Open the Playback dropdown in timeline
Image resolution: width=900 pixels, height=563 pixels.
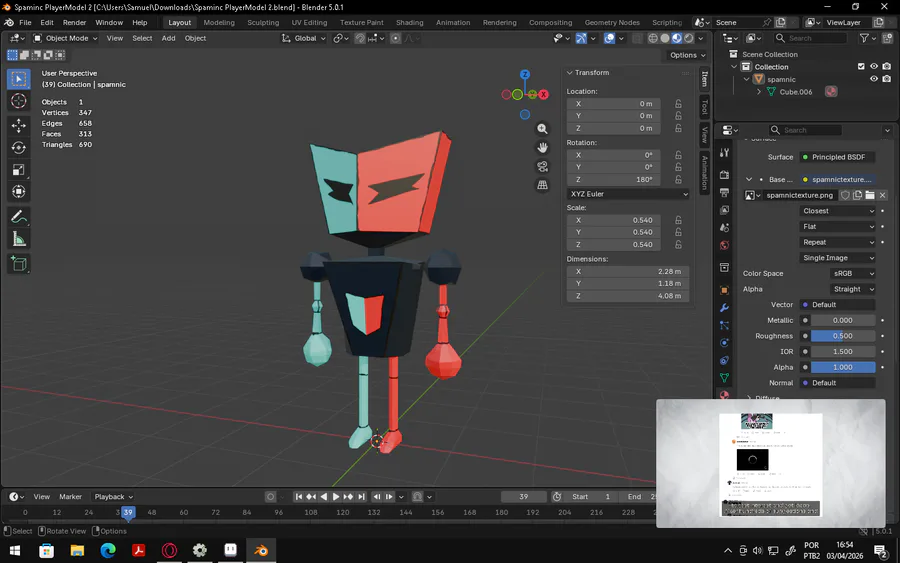point(114,497)
